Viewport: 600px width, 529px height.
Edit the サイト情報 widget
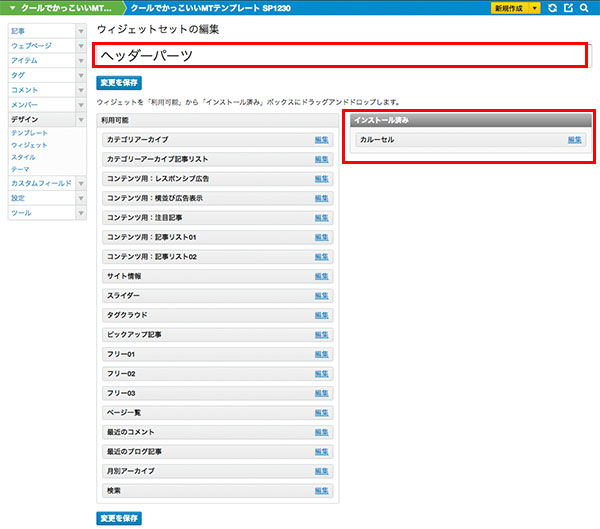pos(321,276)
